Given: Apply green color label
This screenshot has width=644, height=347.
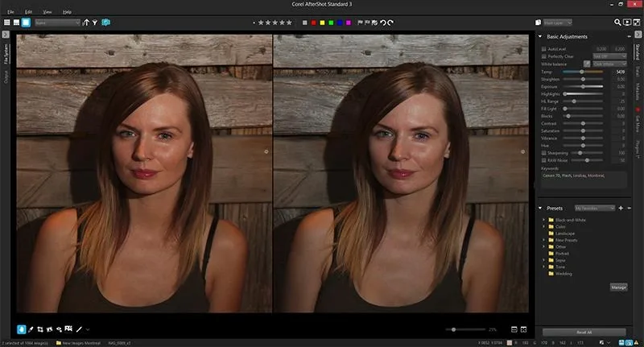Looking at the screenshot, I should click(331, 23).
